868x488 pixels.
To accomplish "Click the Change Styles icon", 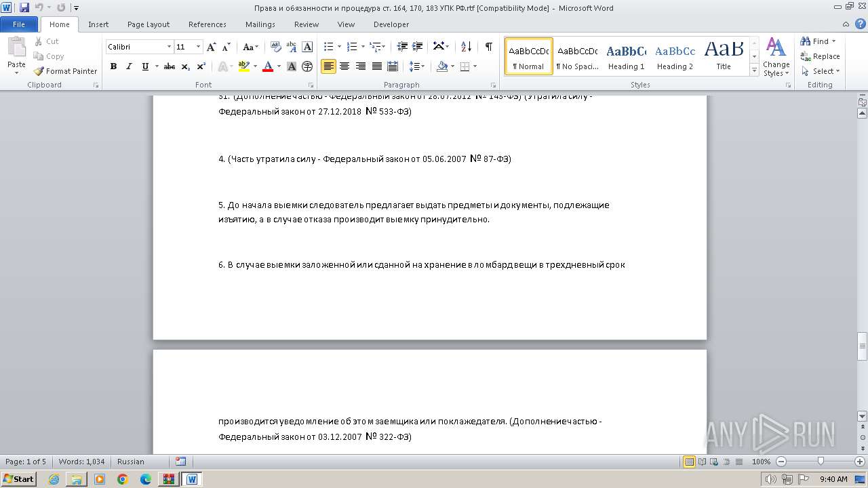I will [776, 57].
